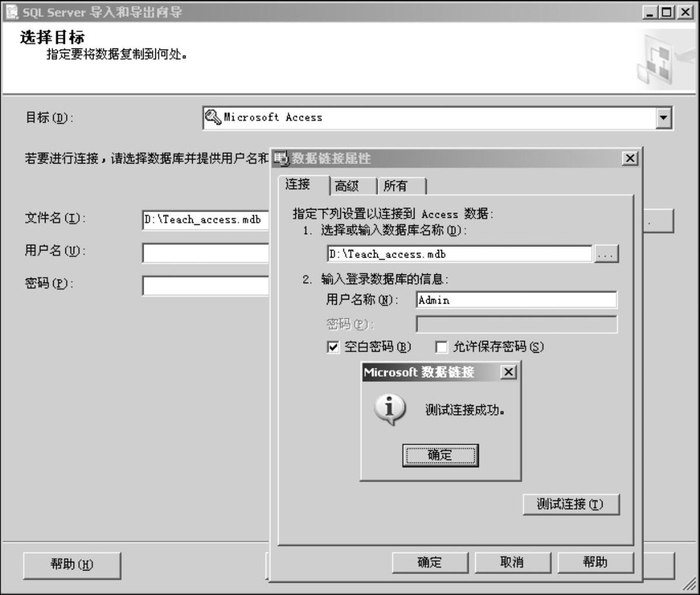Minimize the SQL Server wizard window

(x=650, y=12)
